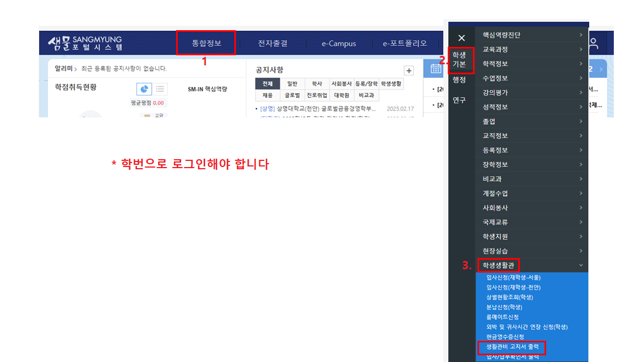This screenshot has width=644, height=362.
Task: Expand the 핵심역량진단 menu section
Action: (531, 35)
